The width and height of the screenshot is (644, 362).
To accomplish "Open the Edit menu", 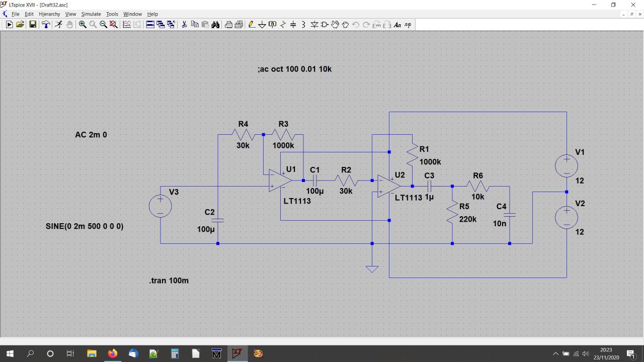I will point(29,14).
